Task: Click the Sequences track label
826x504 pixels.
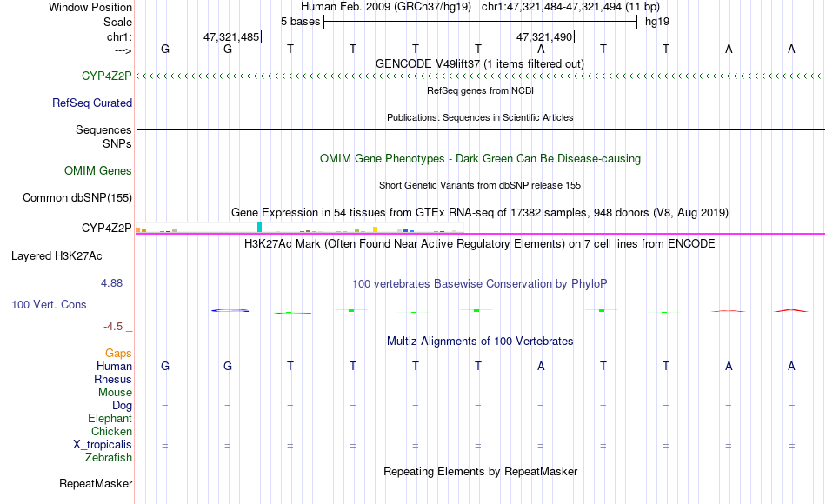Action: 103,129
